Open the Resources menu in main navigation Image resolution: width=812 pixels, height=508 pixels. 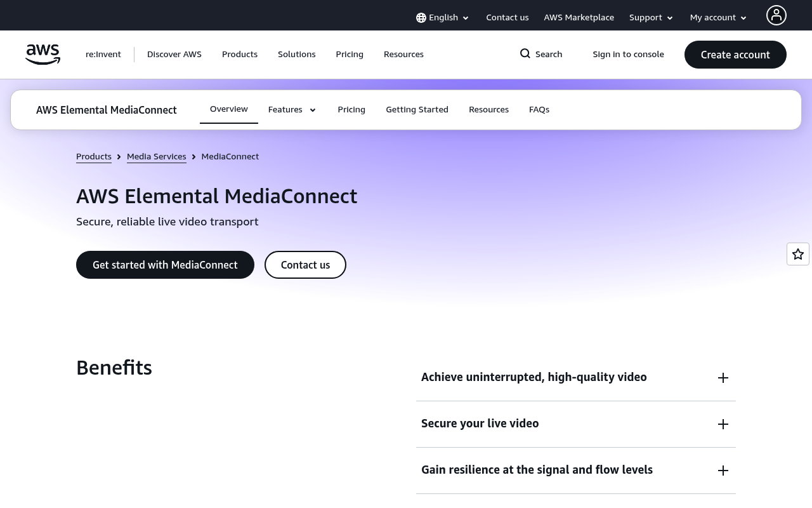pos(403,55)
